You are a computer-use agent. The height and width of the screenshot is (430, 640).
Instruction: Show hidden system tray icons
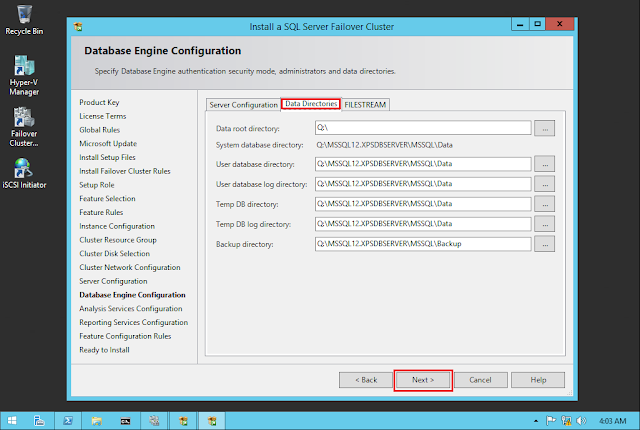(536, 421)
